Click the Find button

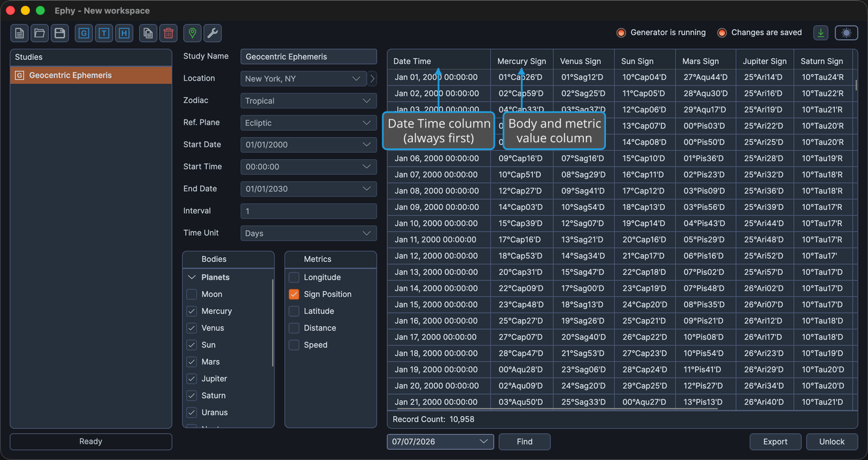pyautogui.click(x=525, y=442)
